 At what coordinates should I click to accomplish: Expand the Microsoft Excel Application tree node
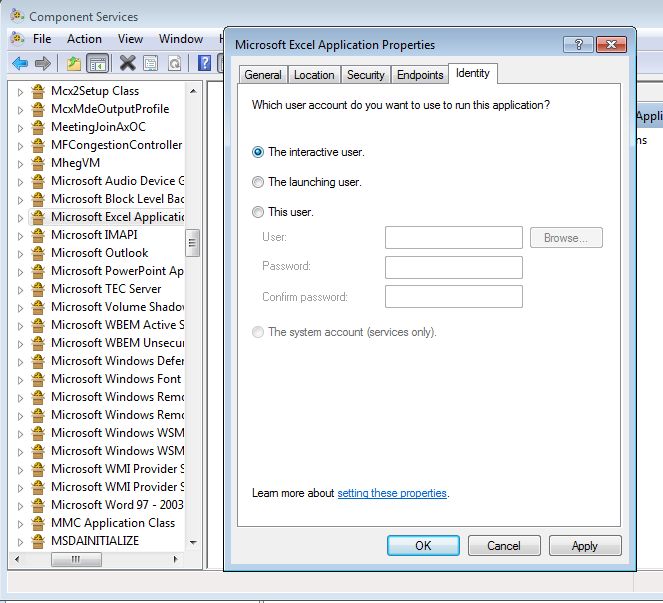20,218
